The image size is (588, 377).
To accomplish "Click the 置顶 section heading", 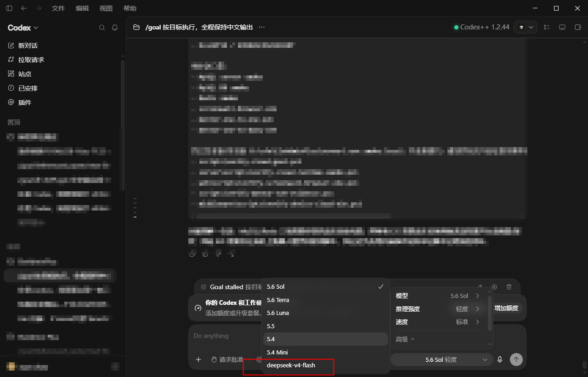I will tap(14, 122).
